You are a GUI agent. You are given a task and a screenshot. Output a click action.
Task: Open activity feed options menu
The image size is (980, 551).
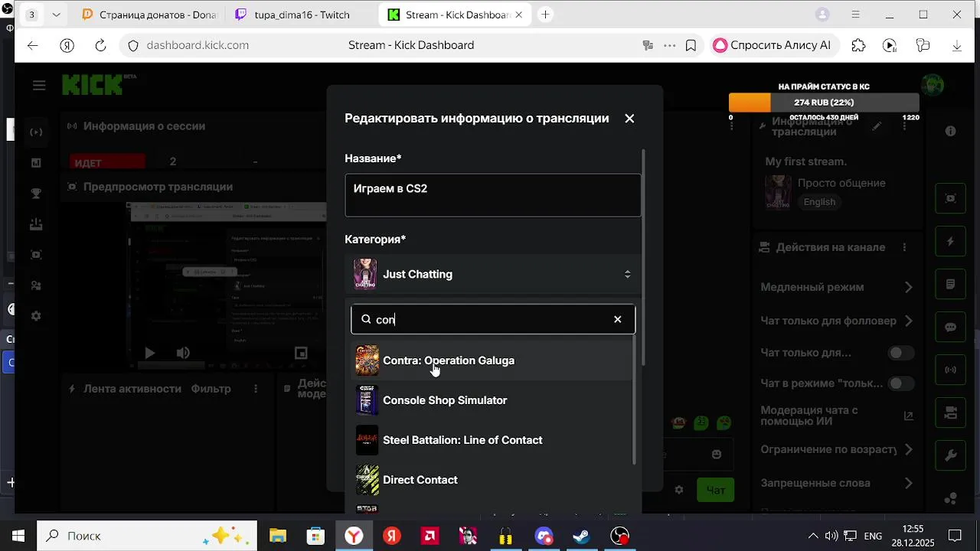tap(256, 389)
